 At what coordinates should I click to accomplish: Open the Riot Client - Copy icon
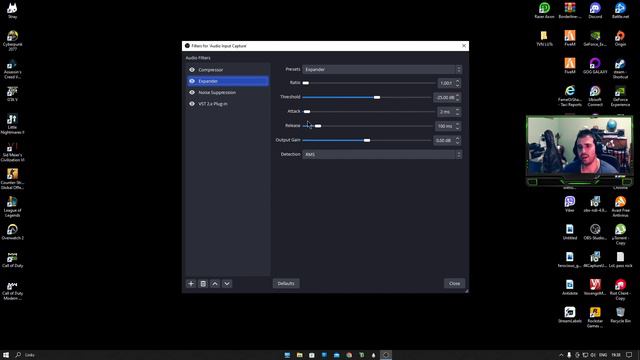click(x=620, y=290)
